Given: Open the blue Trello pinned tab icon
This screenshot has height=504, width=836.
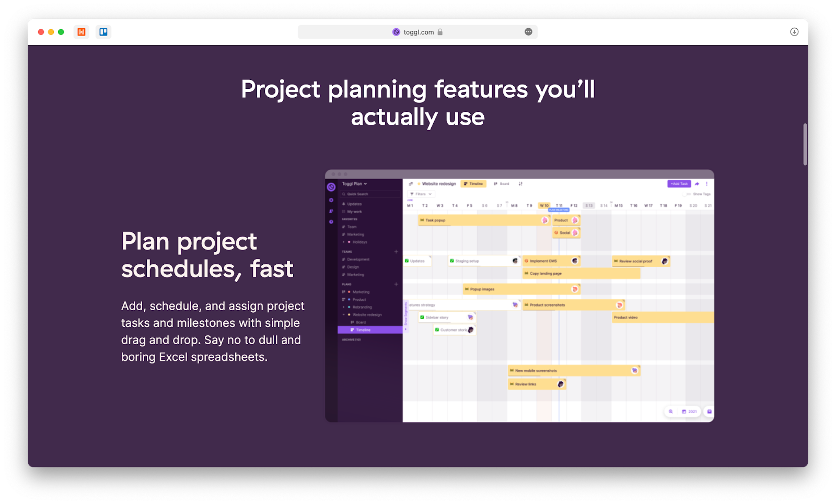Looking at the screenshot, I should 103,32.
